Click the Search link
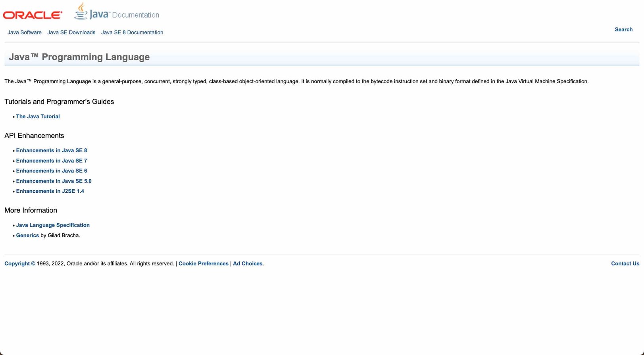 click(x=623, y=30)
